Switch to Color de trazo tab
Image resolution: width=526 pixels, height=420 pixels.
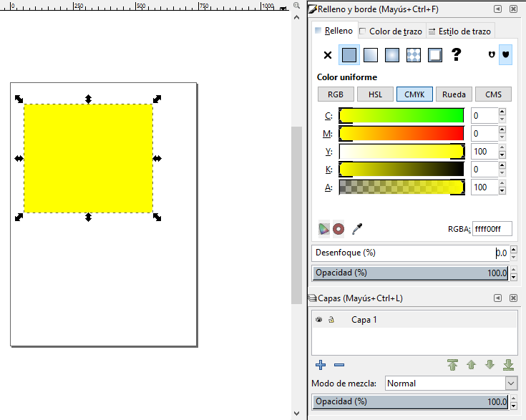point(391,31)
